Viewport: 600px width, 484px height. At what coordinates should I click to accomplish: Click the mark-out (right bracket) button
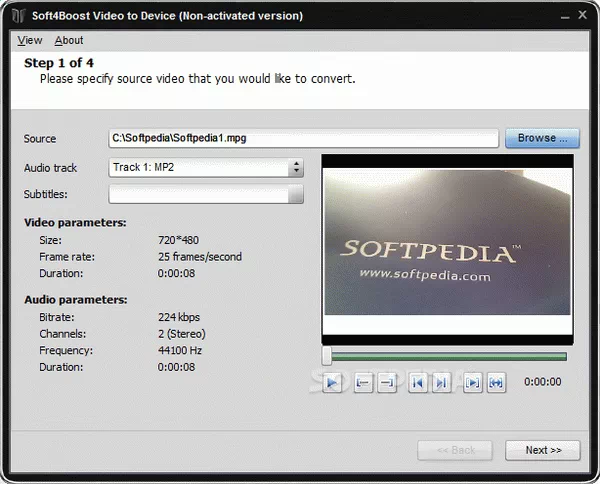[388, 382]
